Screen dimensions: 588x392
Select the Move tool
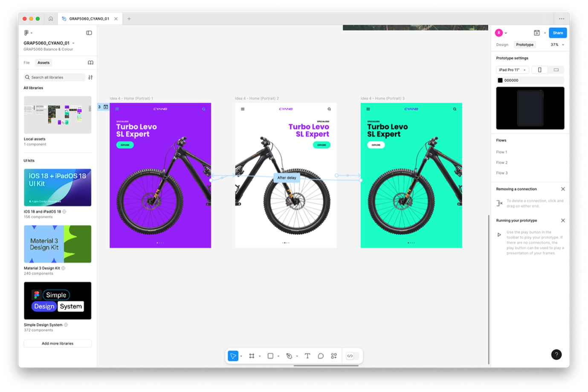coord(233,356)
